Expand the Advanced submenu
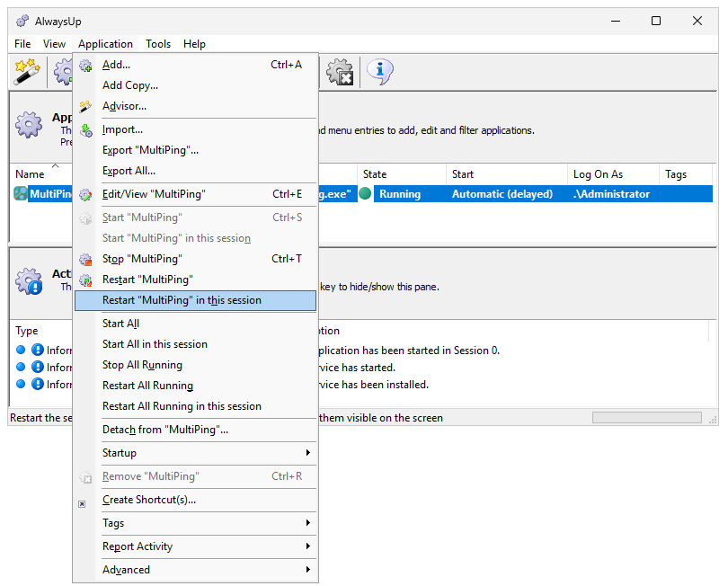Viewport: 728px width, 586px height. pyautogui.click(x=195, y=570)
